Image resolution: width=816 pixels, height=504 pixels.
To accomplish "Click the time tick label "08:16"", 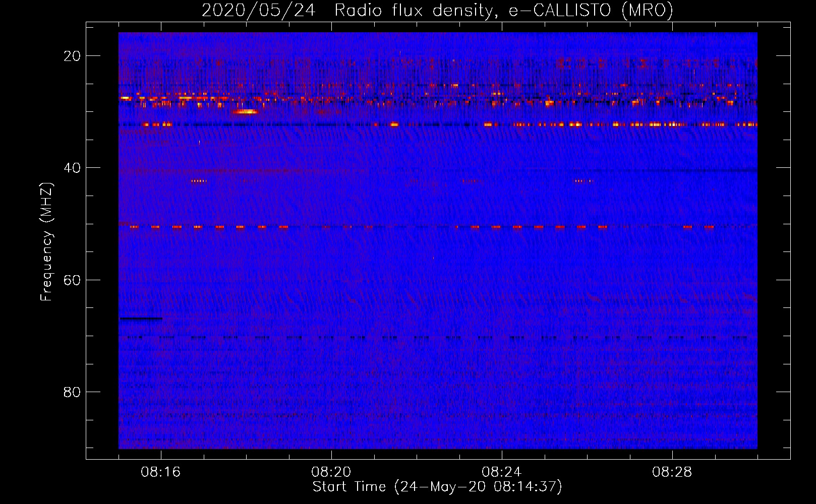I will 161,472.
